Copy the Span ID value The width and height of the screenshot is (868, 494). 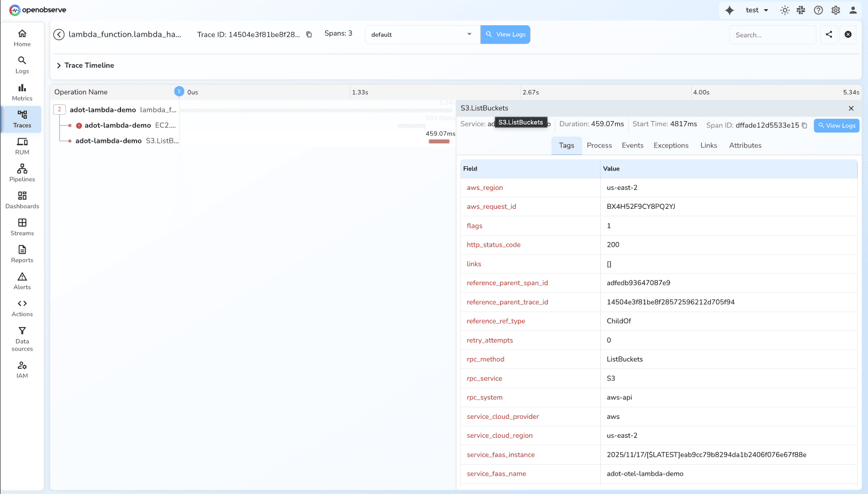tap(804, 126)
